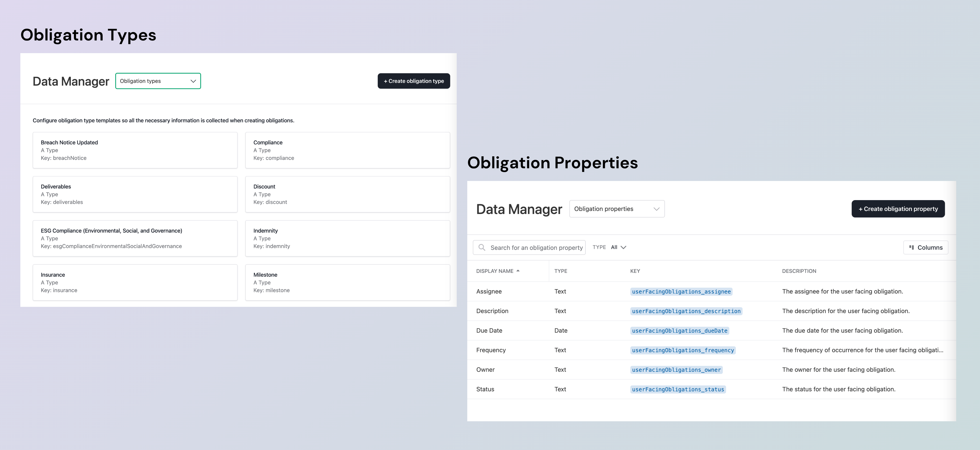Click key userFacingObligations_assignee
This screenshot has height=450, width=980.
pos(681,292)
